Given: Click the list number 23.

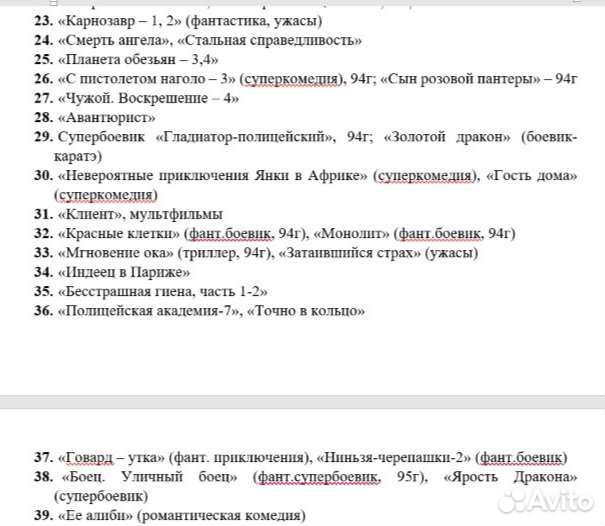Looking at the screenshot, I should pos(44,20).
